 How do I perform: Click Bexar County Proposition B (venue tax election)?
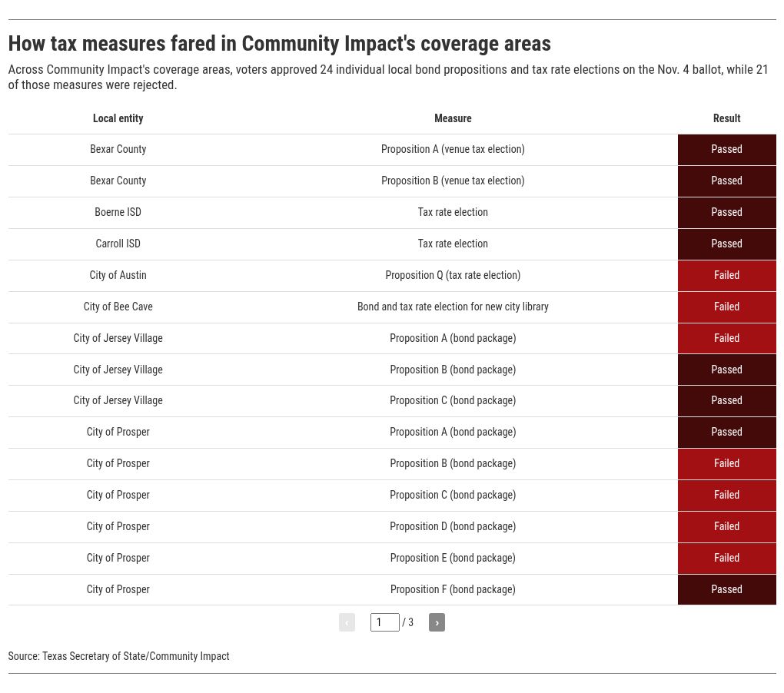(x=453, y=181)
